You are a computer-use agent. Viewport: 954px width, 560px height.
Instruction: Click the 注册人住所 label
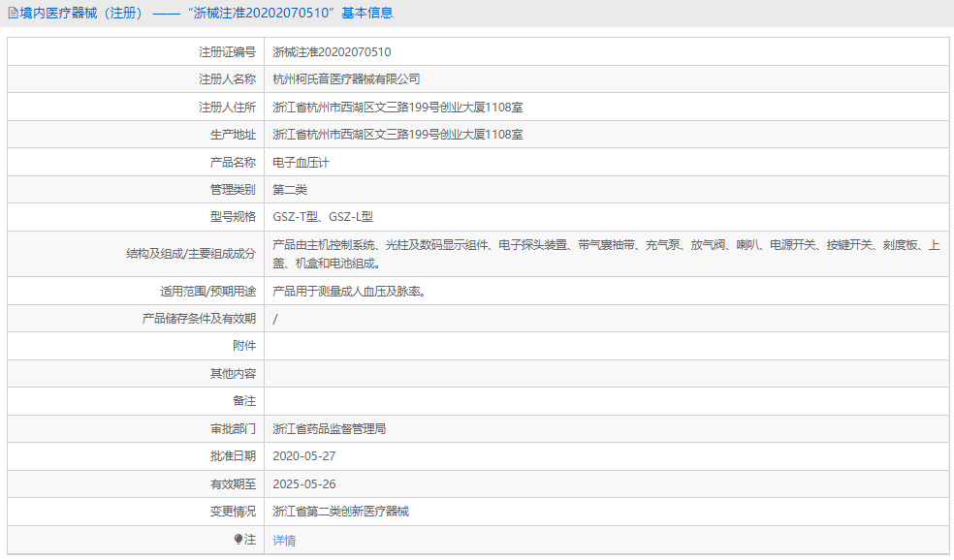(228, 107)
